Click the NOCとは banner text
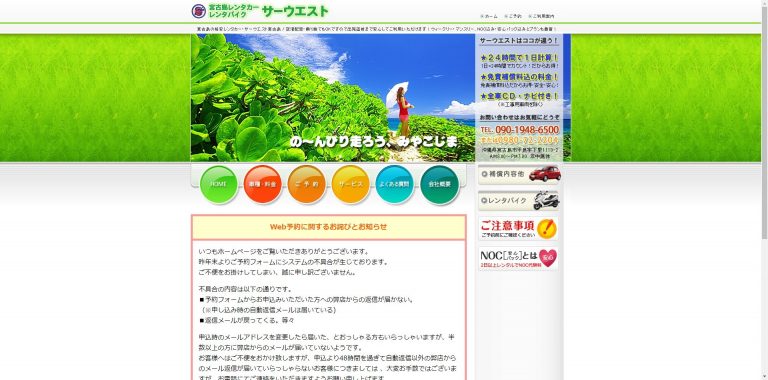Image resolution: width=768 pixels, height=380 pixels. [x=508, y=256]
